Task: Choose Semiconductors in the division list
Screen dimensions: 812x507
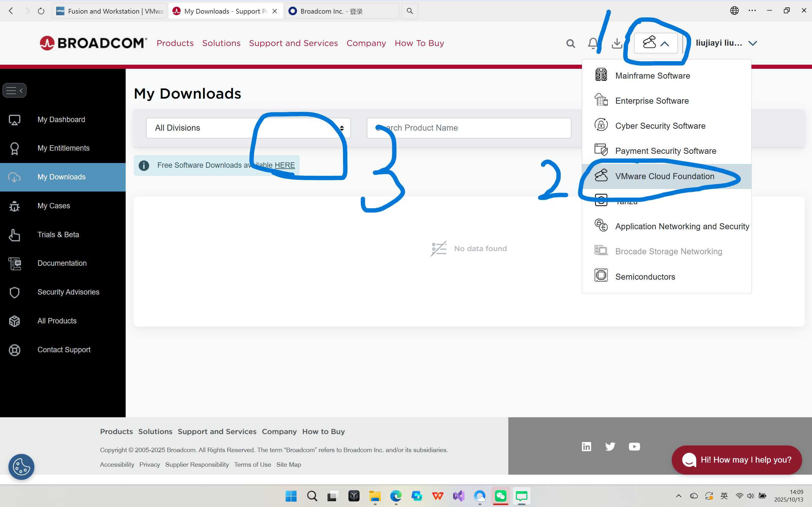Action: (x=645, y=276)
